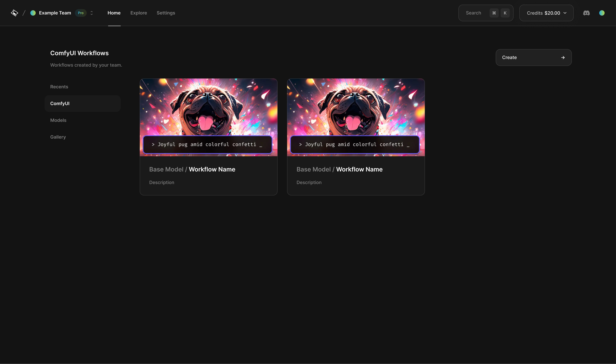Open the first workflow pug thumbnail
The width and height of the screenshot is (616, 364).
[208, 108]
